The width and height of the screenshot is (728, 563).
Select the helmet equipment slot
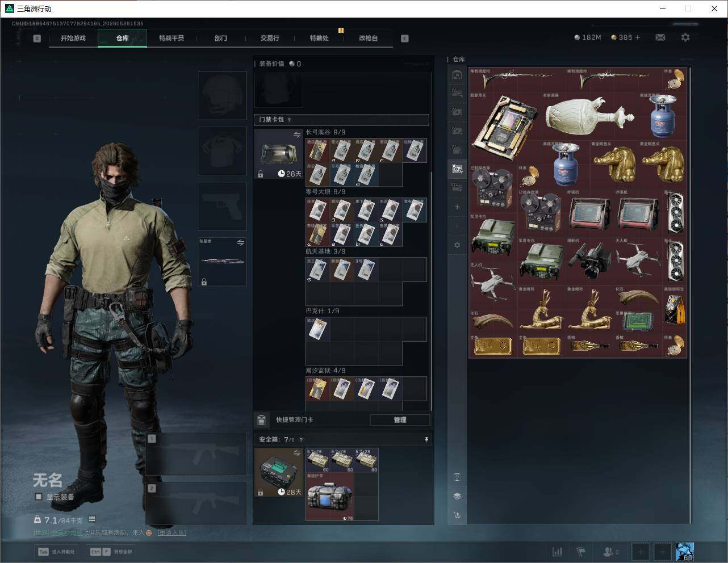[x=223, y=95]
